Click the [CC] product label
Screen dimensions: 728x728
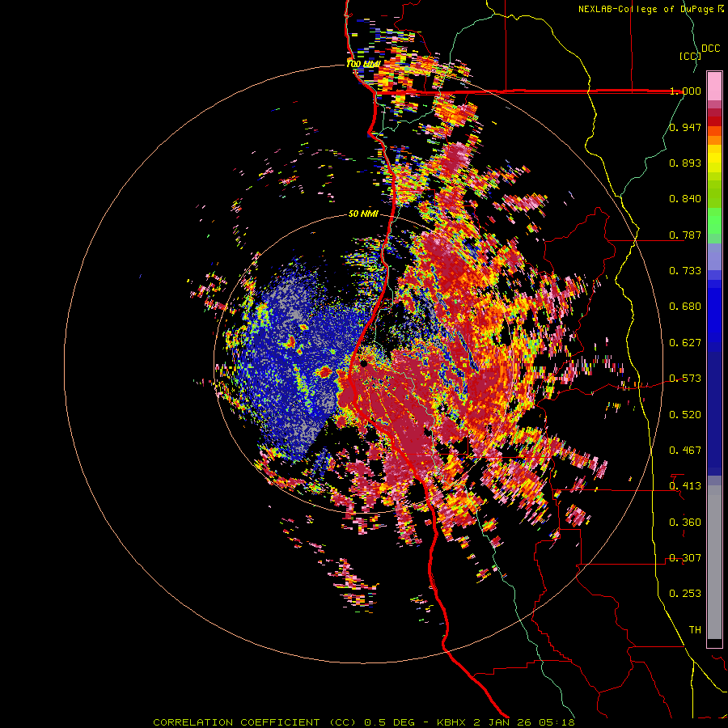(x=690, y=56)
